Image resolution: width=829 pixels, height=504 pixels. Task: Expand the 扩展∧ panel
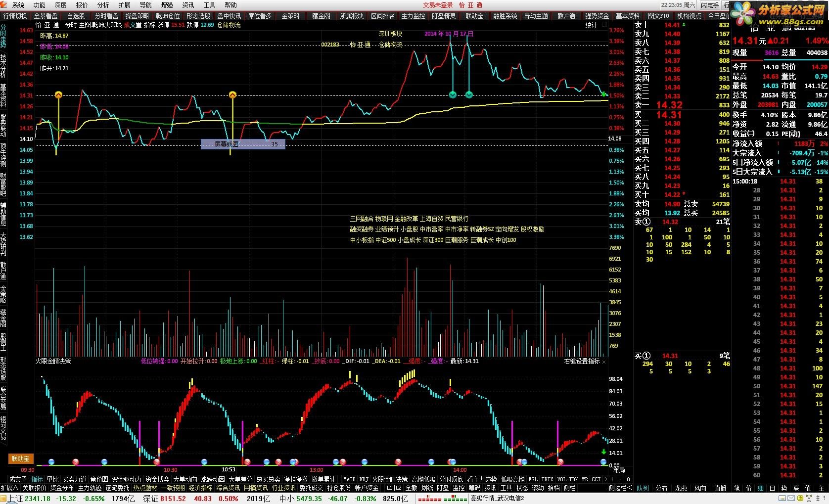(x=9, y=488)
